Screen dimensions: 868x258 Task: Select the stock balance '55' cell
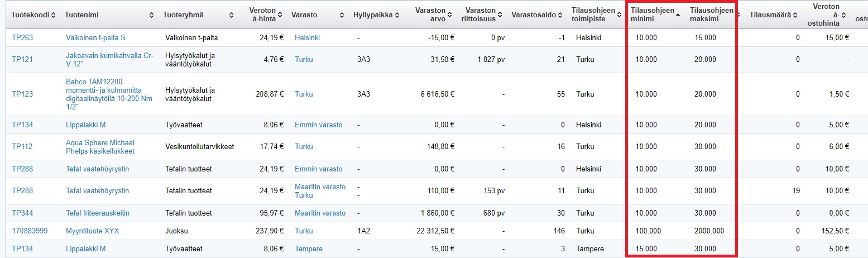pos(561,94)
